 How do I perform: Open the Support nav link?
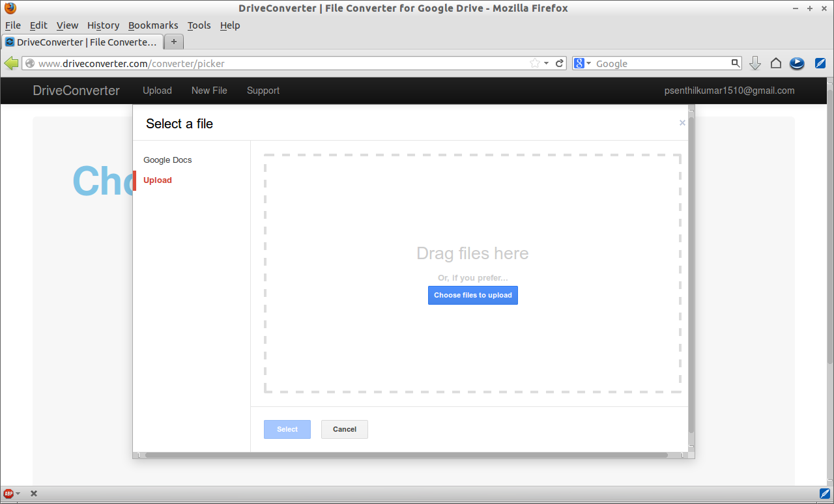coord(263,91)
